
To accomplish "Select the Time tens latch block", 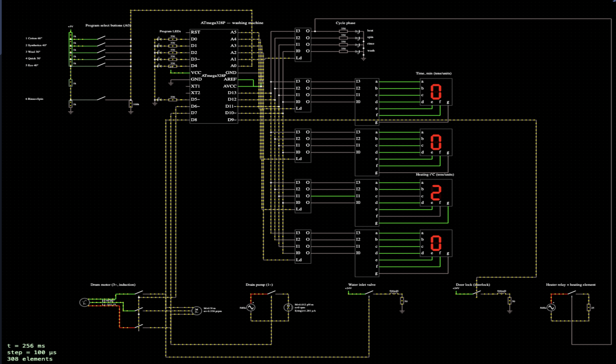I will pos(303,95).
